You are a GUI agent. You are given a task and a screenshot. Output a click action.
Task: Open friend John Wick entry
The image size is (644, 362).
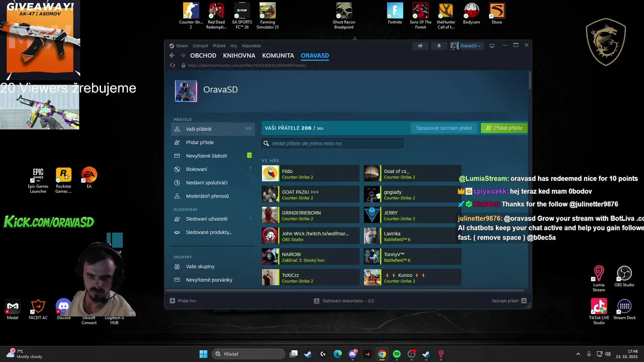click(310, 236)
